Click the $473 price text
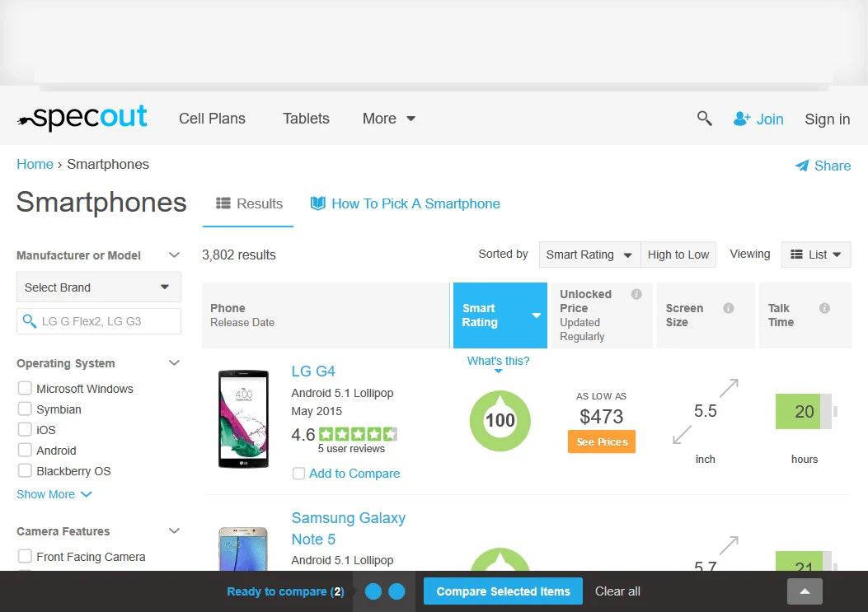Viewport: 868px width, 612px height. [x=601, y=417]
